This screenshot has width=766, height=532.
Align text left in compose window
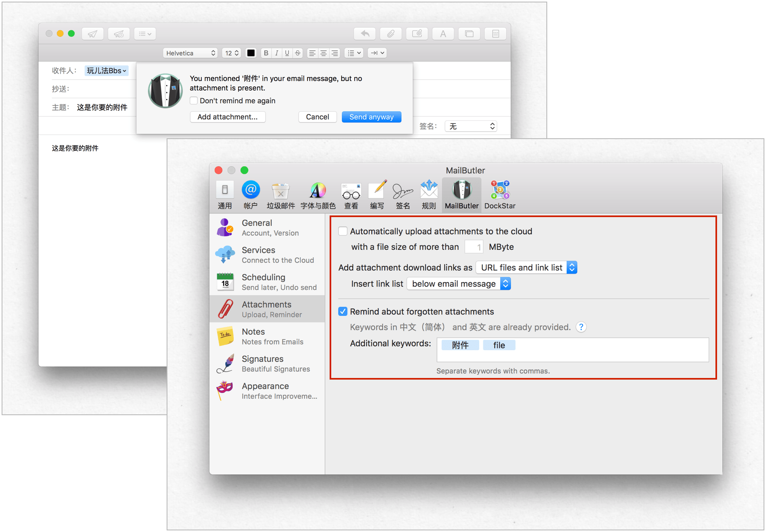[x=312, y=53]
